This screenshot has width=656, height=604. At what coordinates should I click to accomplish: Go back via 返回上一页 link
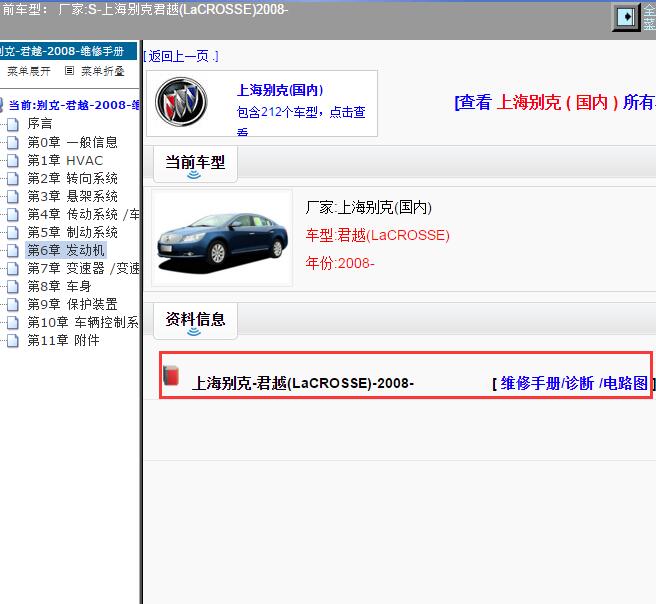point(181,56)
